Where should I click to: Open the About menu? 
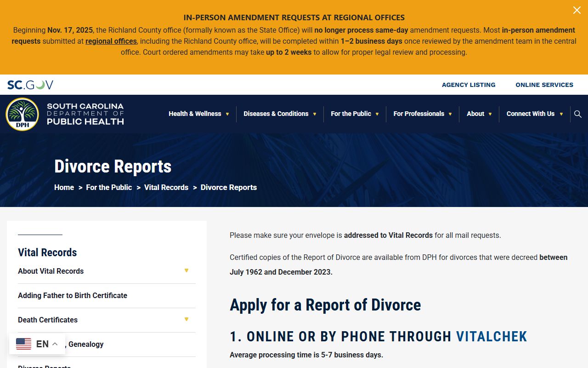click(x=475, y=114)
